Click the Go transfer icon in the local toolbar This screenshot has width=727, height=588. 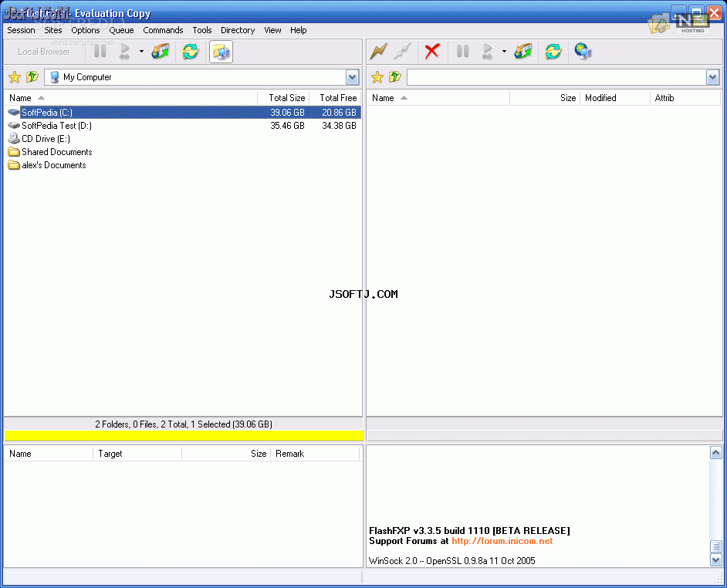(124, 51)
